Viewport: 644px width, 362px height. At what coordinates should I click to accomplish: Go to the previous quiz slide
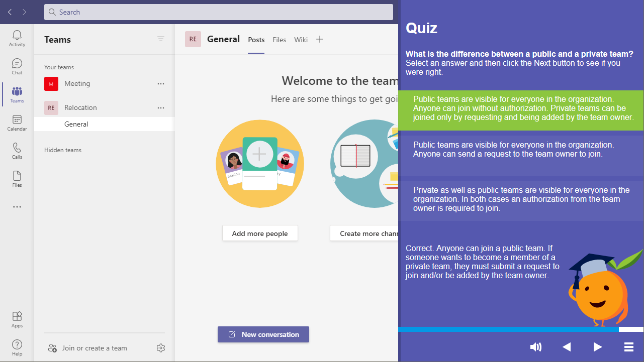(x=567, y=347)
